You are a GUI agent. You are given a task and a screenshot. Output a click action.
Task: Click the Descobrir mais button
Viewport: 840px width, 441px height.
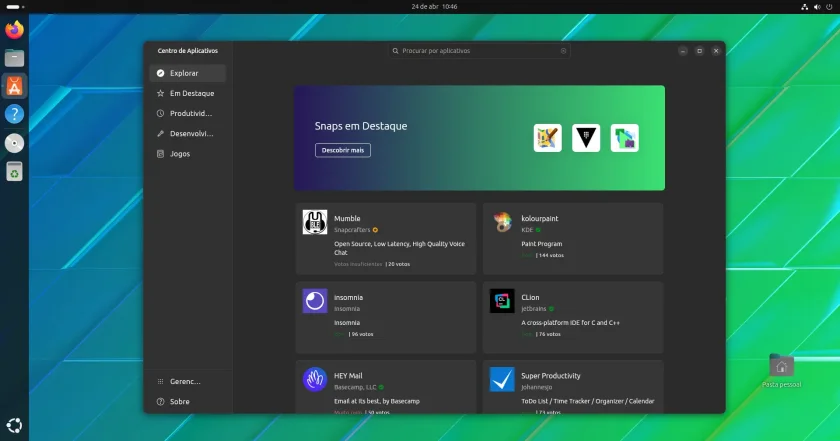343,150
